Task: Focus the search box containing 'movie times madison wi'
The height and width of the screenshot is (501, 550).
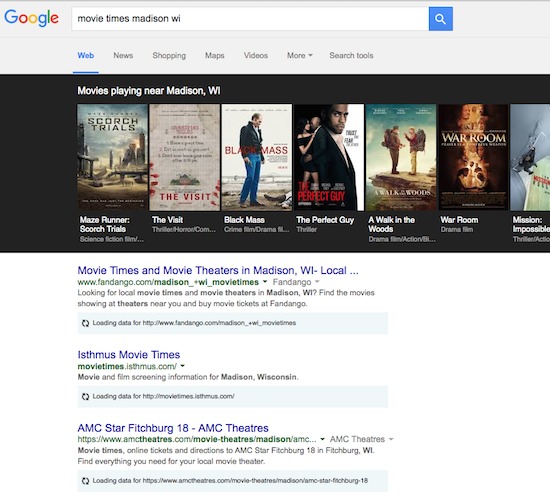Action: point(250,19)
